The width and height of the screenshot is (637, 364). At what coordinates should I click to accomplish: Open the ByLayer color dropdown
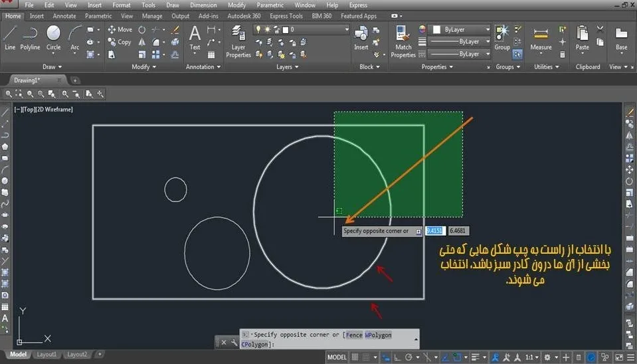[x=488, y=30]
